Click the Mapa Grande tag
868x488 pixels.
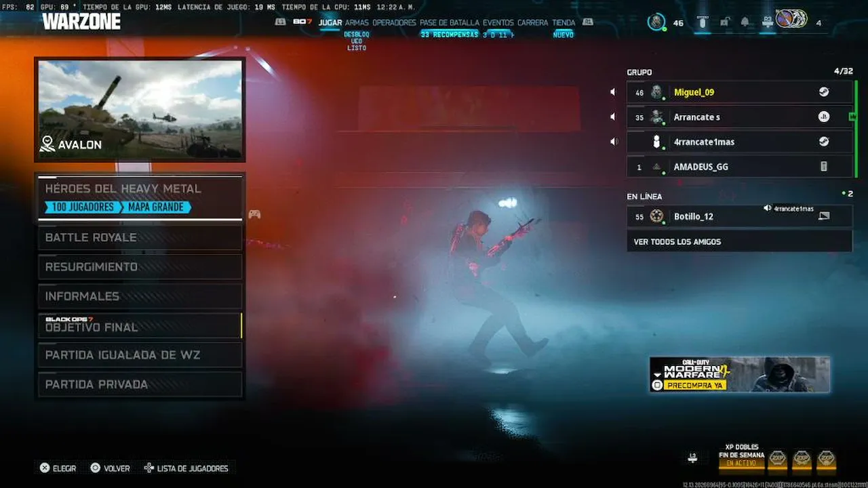157,207
